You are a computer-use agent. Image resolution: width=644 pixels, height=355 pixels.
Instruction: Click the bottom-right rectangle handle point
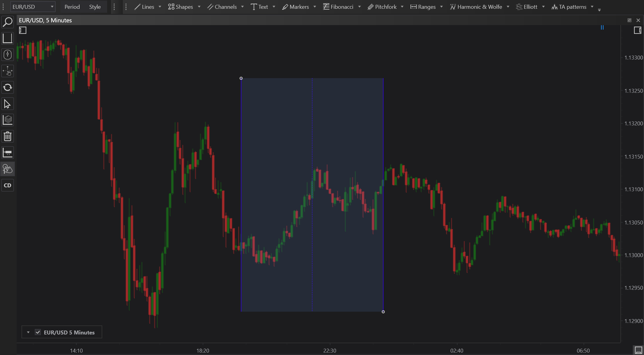(383, 312)
